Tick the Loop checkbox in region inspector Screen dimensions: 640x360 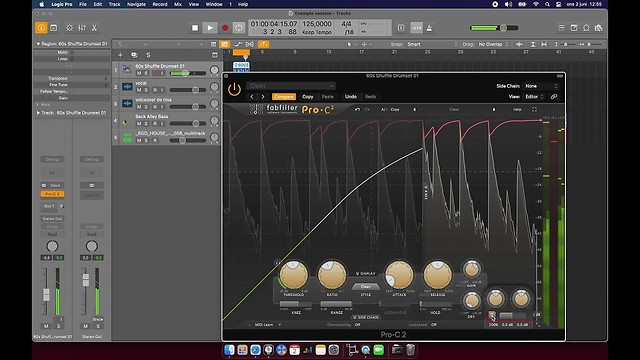coord(72,59)
